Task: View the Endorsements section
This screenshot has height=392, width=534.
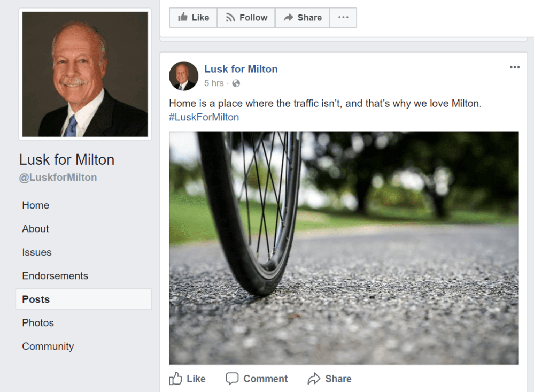Action: pos(55,276)
